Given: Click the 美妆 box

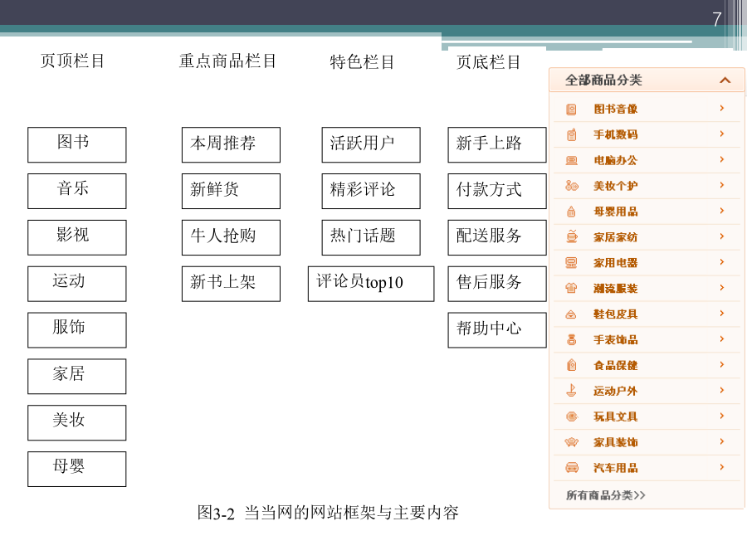Looking at the screenshot, I should 76,422.
